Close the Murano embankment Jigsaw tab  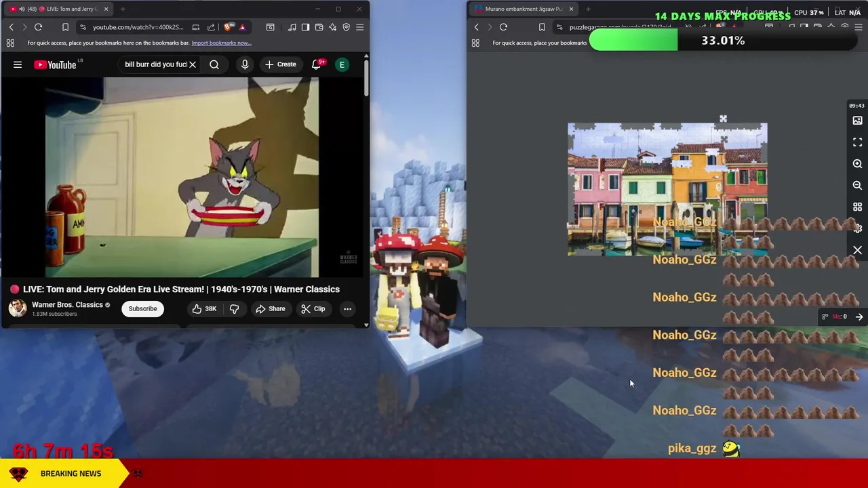[x=571, y=9]
